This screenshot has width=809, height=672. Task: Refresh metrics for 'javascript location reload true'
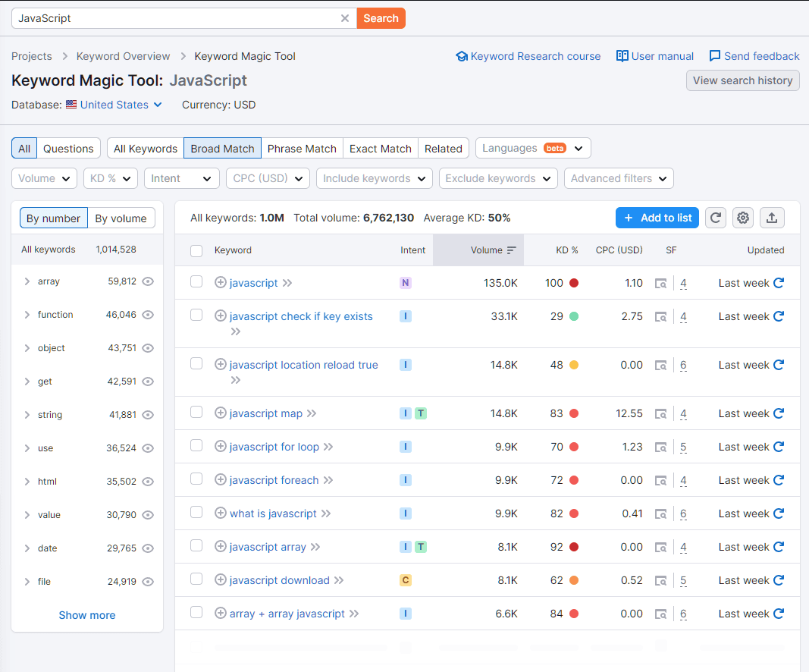[x=779, y=365]
